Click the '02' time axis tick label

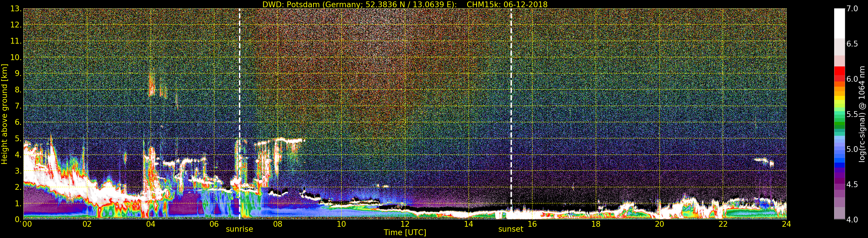pos(87,224)
